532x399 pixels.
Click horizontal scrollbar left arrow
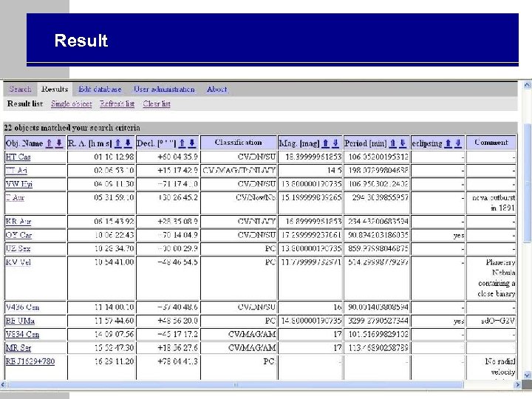coord(4,385)
